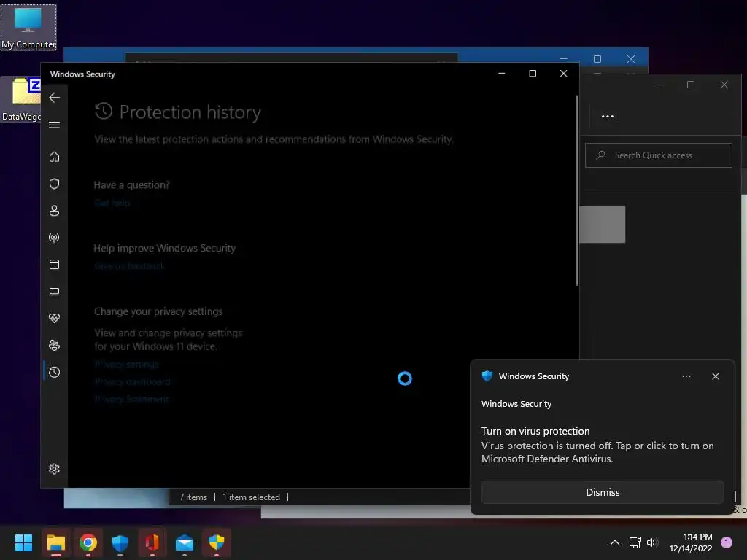The image size is (747, 560).
Task: Open notification options three-dot menu
Action: (686, 376)
